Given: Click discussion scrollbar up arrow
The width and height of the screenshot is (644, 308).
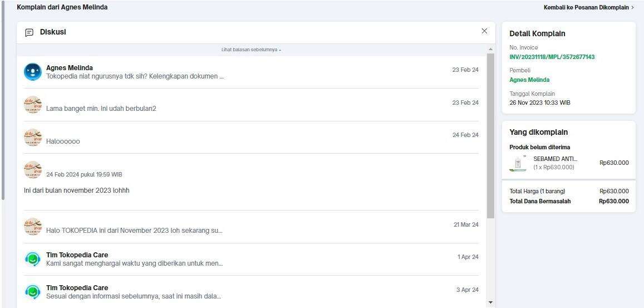Looking at the screenshot, I should pos(490,50).
